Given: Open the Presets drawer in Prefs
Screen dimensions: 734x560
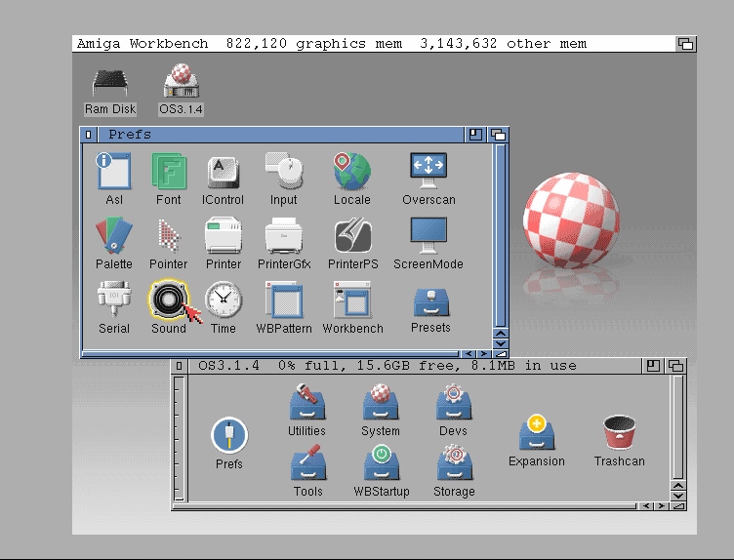Looking at the screenshot, I should coord(430,302).
